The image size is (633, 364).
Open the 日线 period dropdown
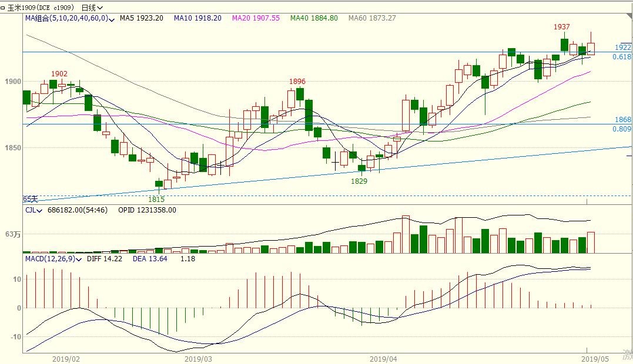92,8
